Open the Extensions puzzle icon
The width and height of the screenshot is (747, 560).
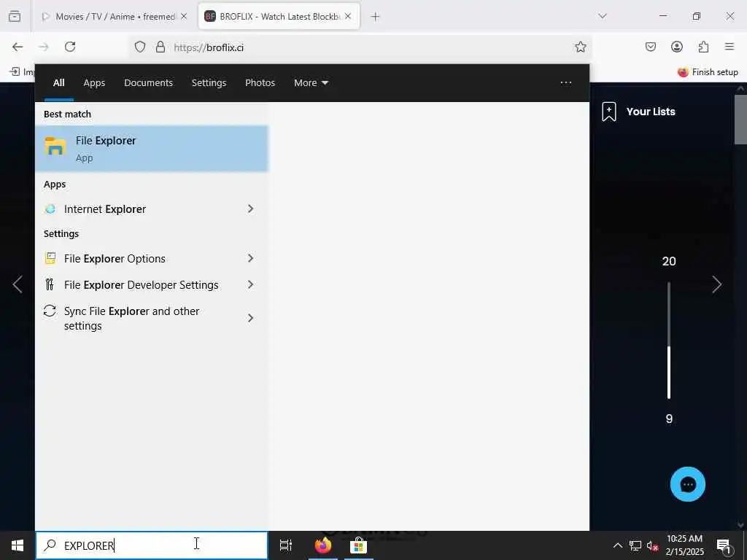tap(703, 47)
